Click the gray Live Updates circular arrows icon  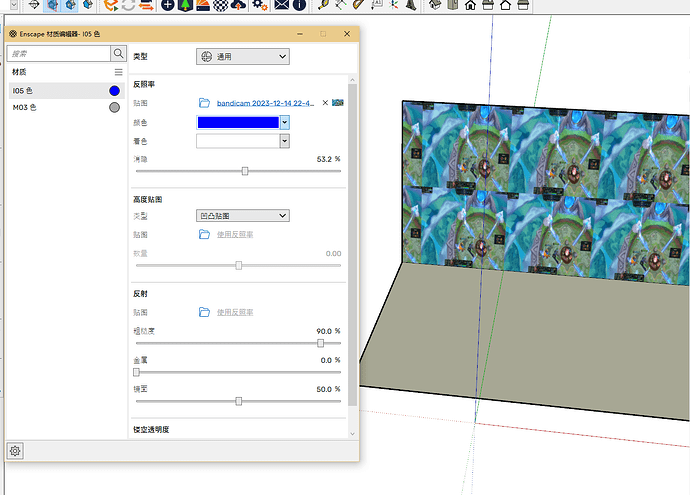(x=128, y=5)
